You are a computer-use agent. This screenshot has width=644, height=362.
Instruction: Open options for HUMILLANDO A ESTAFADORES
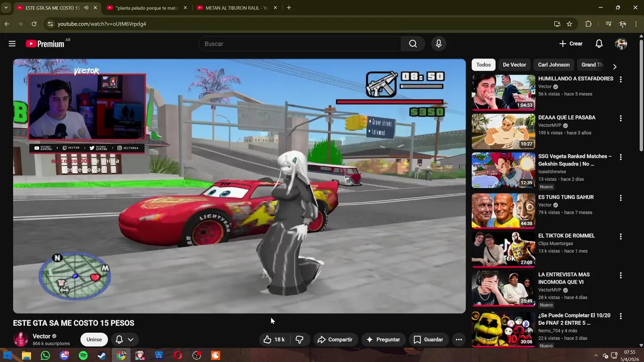(620, 79)
